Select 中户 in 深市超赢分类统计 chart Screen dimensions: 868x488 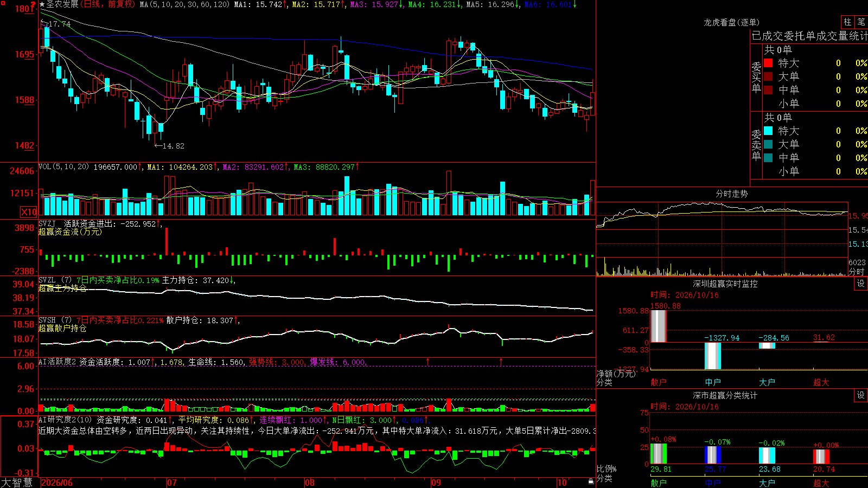click(713, 483)
